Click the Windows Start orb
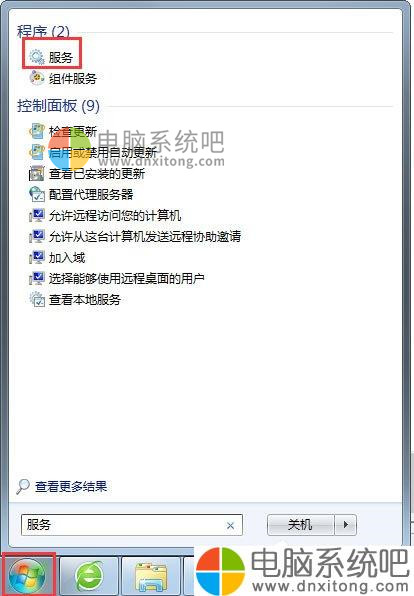This screenshot has width=414, height=596. click(x=27, y=576)
